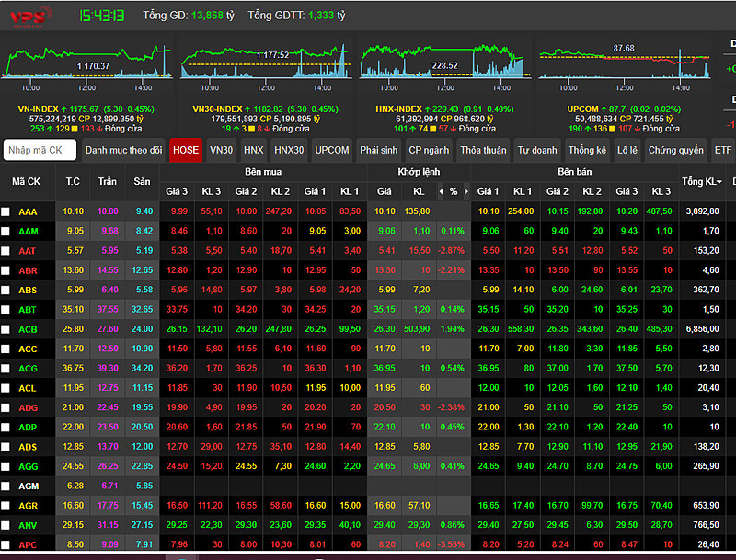Open the HNX30 tab
Viewport: 736px width, 560px height.
[289, 150]
